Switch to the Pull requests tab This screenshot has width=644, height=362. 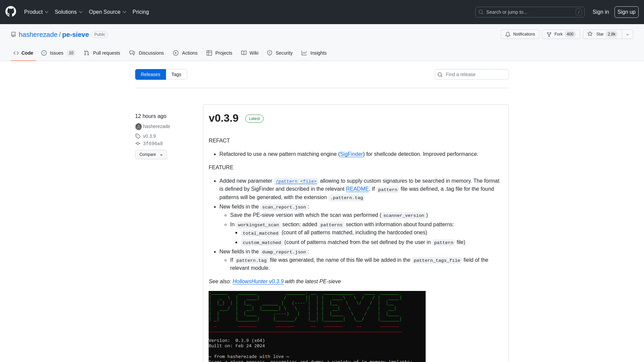[x=102, y=53]
